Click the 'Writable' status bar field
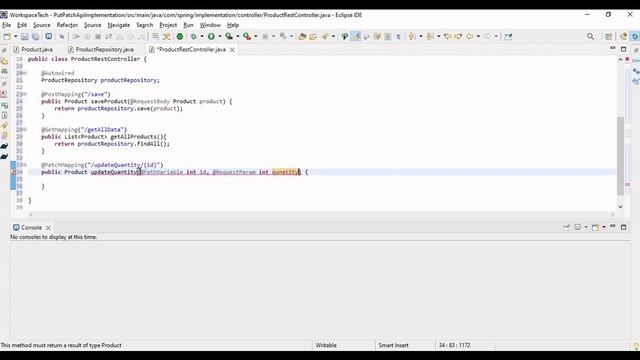Screen dimensions: 640x360 [326, 345]
